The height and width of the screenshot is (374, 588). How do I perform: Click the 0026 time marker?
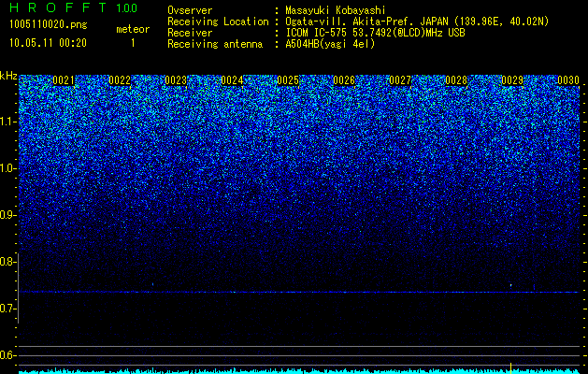[x=344, y=80]
